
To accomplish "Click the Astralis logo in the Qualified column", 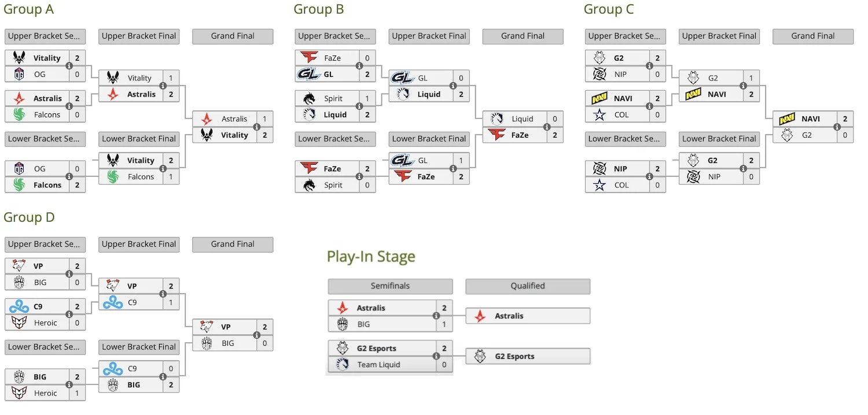I will pyautogui.click(x=480, y=316).
